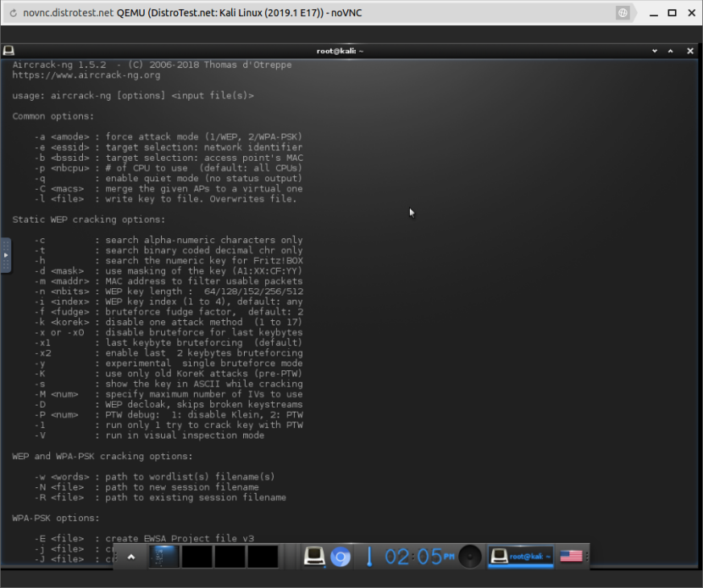Click the 02:05 PM clock gadget
703x588 pixels.
419,557
